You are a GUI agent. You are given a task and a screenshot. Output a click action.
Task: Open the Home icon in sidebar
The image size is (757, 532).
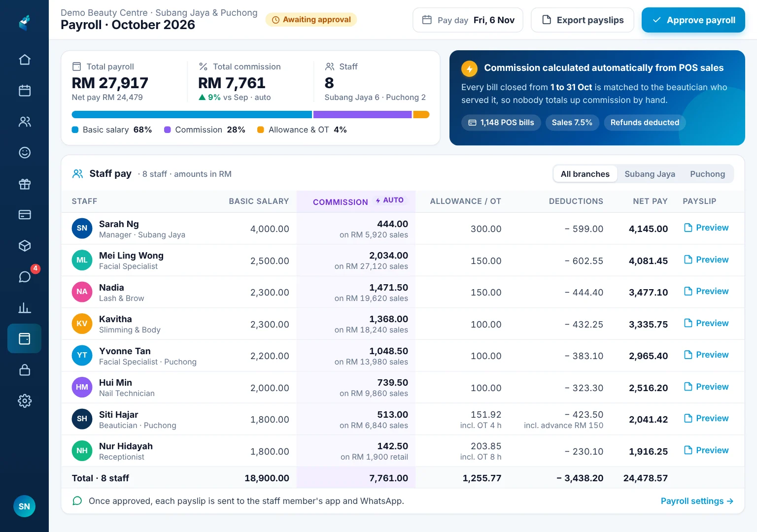25,60
